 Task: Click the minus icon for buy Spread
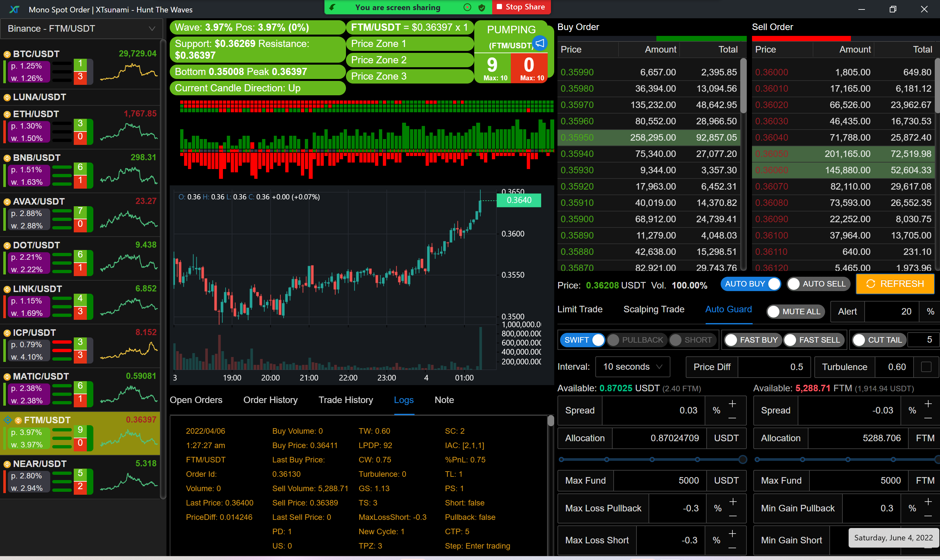(732, 418)
